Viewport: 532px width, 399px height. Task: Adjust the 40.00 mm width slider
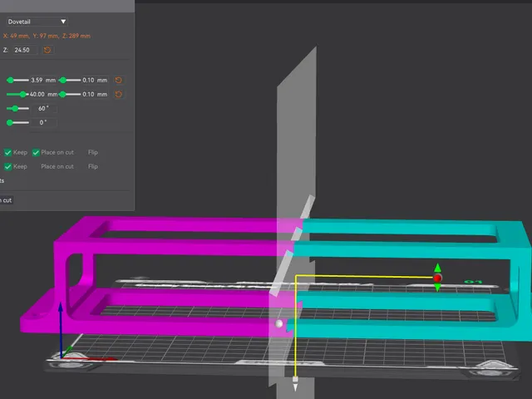coord(17,94)
